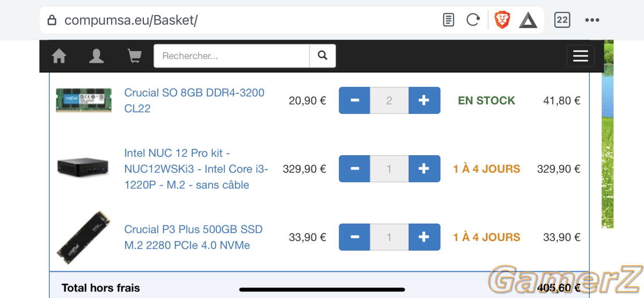Open Crucial SO 8GB DDR4-3200 product link
Screen dimensions: 644x298
(194, 100)
